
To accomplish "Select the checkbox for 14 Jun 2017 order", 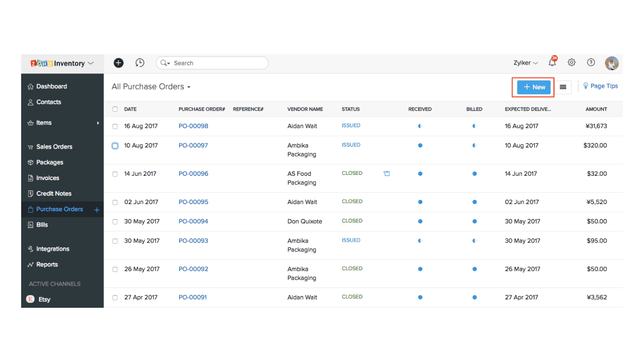I will [115, 174].
